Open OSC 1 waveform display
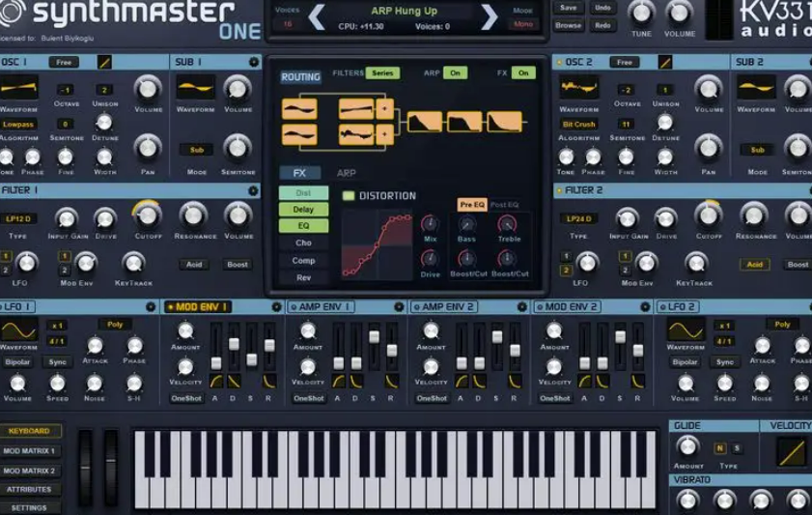This screenshot has height=515, width=812. pyautogui.click(x=19, y=88)
